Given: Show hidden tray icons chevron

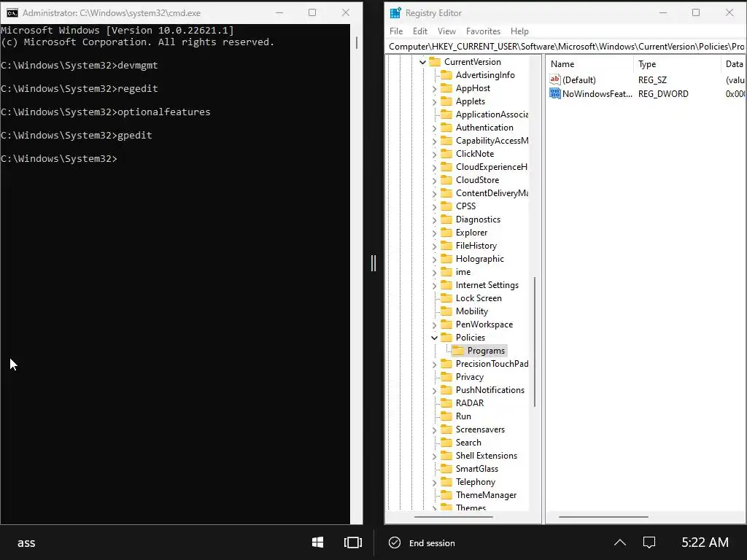Looking at the screenshot, I should tap(620, 542).
